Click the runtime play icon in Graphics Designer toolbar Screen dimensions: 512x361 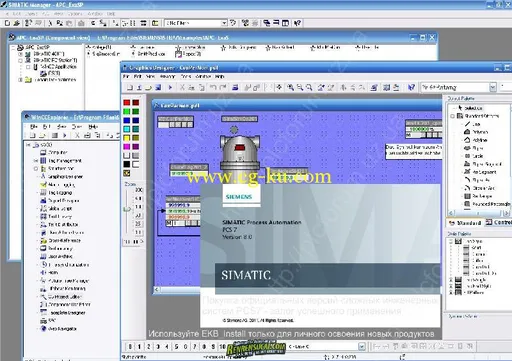(170, 87)
